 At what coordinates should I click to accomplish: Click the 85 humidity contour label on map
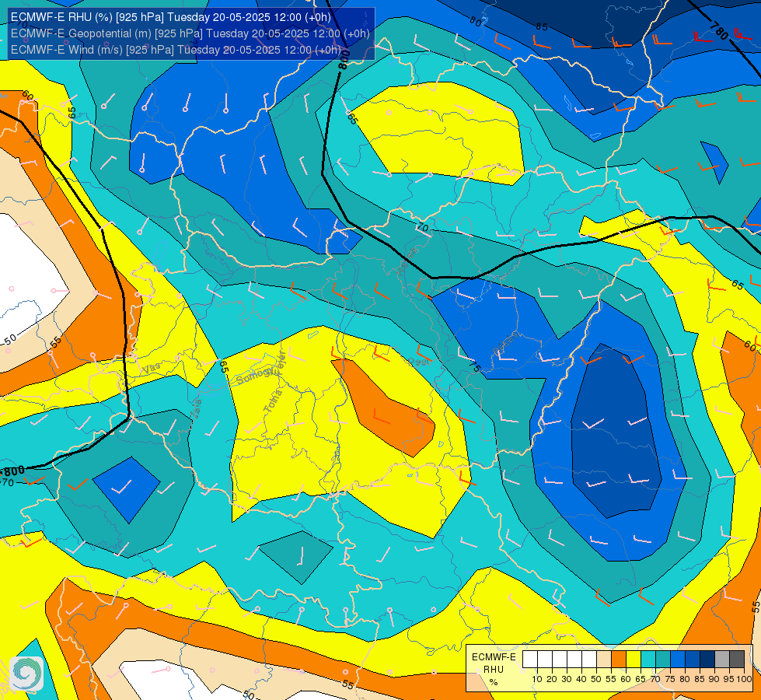click(x=542, y=27)
